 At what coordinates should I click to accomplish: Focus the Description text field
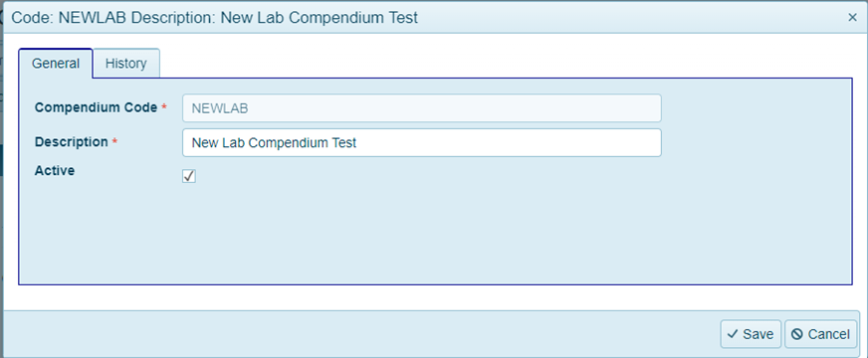click(422, 143)
